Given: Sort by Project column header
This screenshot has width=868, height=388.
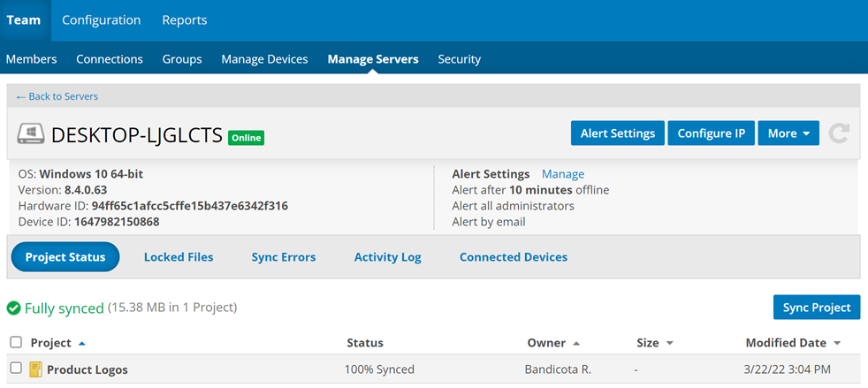Looking at the screenshot, I should [x=50, y=343].
